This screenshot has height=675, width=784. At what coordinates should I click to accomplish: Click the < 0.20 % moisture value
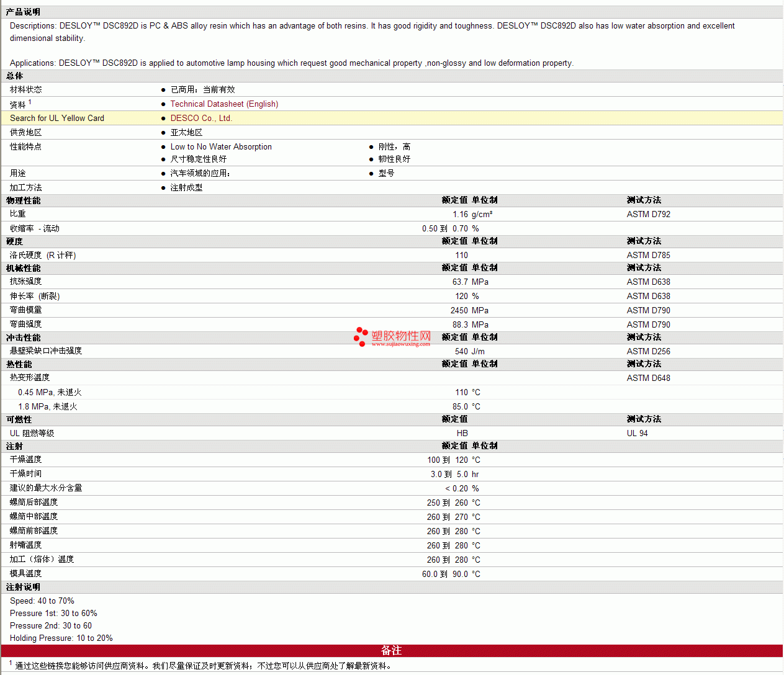(462, 489)
